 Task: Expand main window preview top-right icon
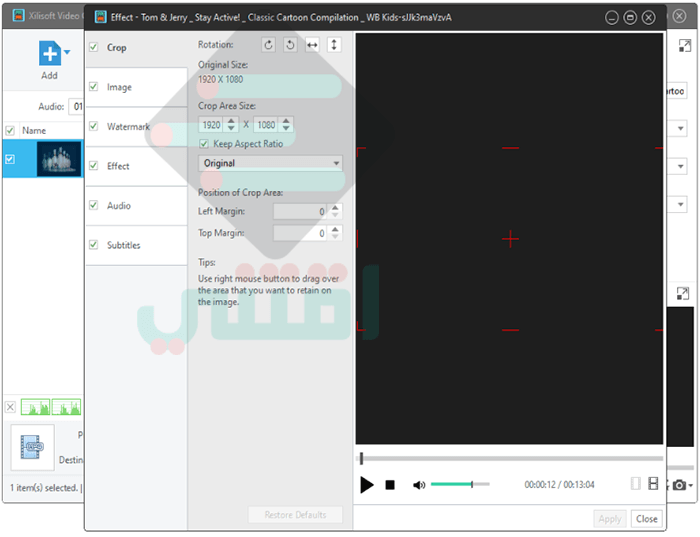click(684, 46)
